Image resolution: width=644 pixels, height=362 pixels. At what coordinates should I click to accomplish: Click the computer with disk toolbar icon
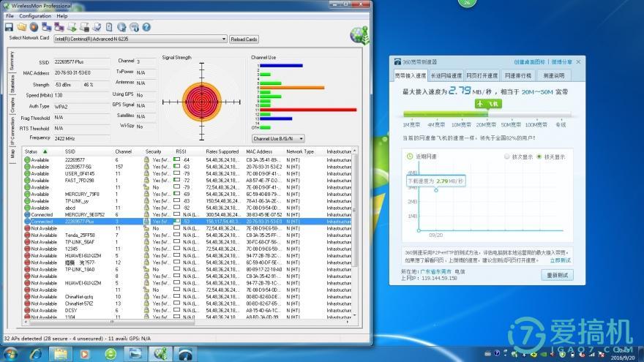coord(84,27)
